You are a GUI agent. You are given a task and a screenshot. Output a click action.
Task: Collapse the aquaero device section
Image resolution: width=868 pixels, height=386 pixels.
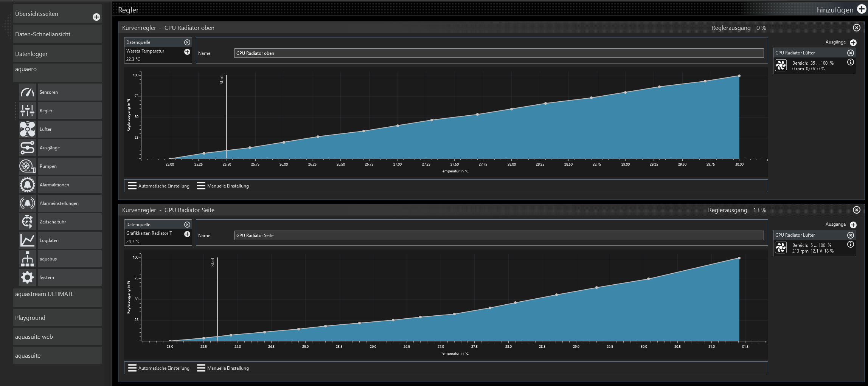[x=57, y=73]
